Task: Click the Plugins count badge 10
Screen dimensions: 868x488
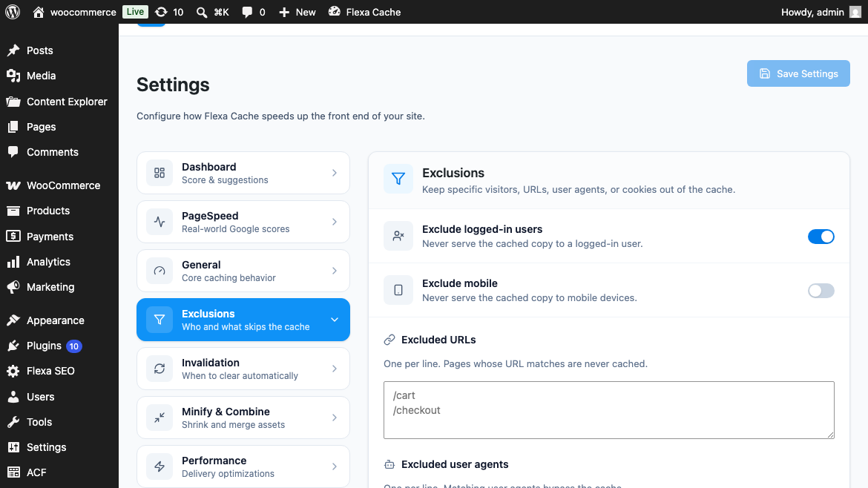Action: [73, 346]
